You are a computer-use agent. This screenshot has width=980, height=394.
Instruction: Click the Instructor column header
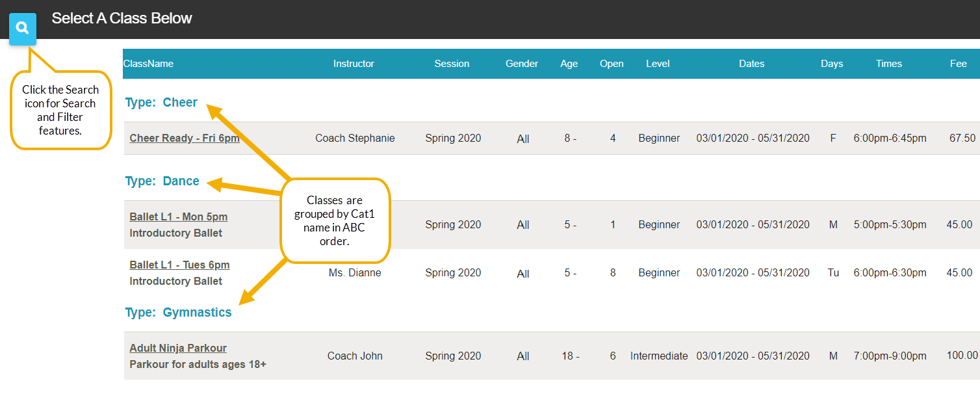[354, 64]
